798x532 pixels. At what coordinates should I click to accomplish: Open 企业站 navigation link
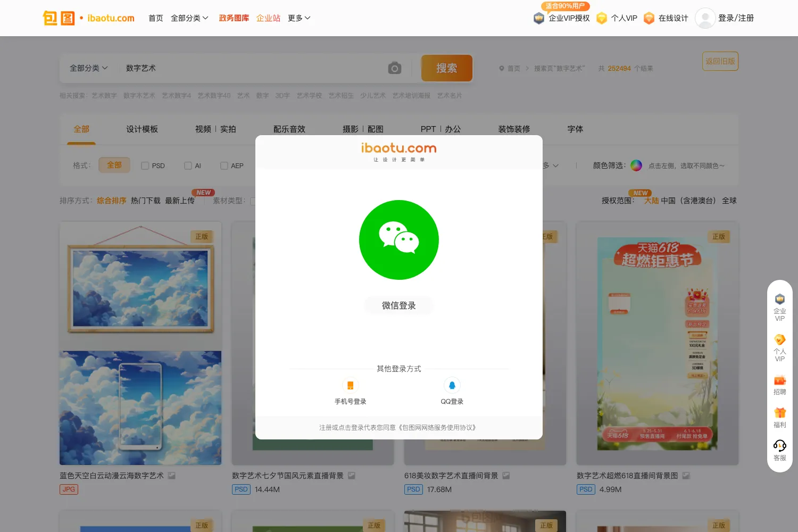268,18
